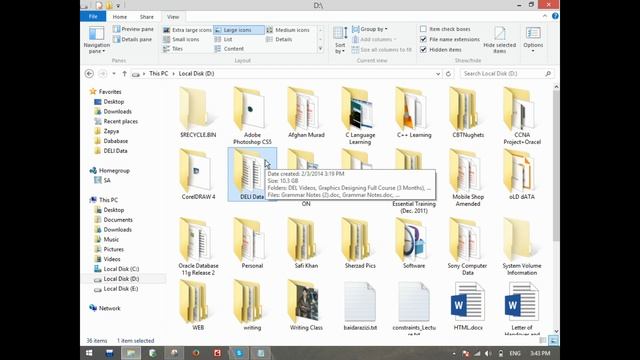Select Favorites in the navigation pane
Screen dimensions: 640x360
coord(110,92)
